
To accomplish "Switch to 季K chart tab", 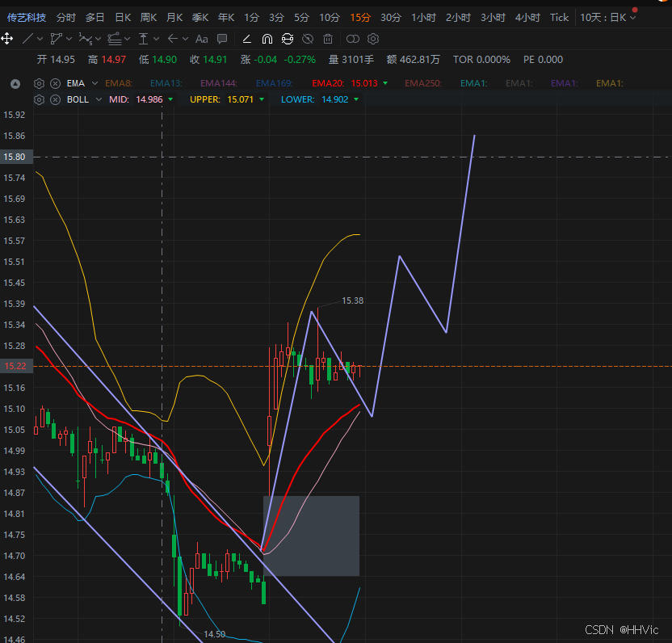I will (x=200, y=18).
